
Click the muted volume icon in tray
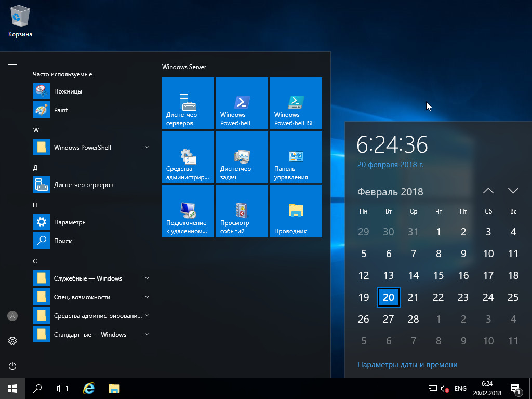445,389
